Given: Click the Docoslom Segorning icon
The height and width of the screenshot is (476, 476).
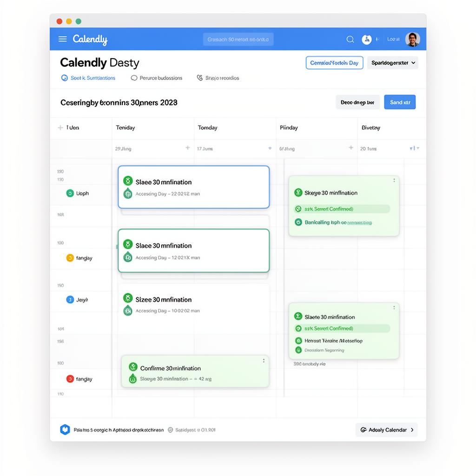Looking at the screenshot, I should (x=298, y=350).
